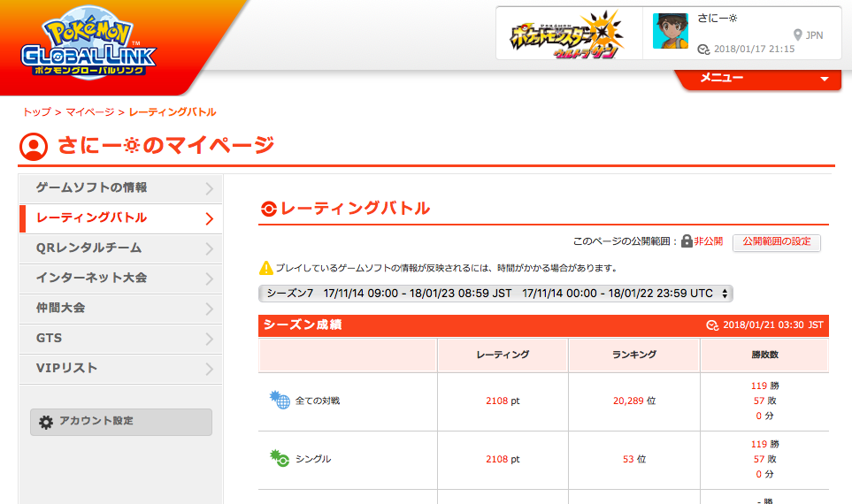Click 2108 pt rating in シングル row
The image size is (852, 504).
[x=503, y=459]
